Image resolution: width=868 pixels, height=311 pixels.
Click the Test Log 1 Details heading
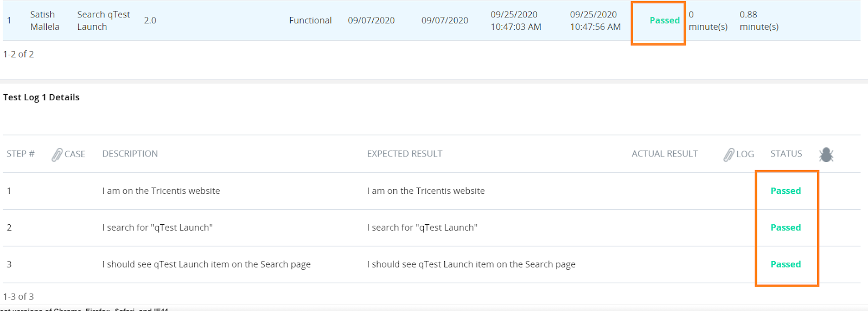click(41, 98)
